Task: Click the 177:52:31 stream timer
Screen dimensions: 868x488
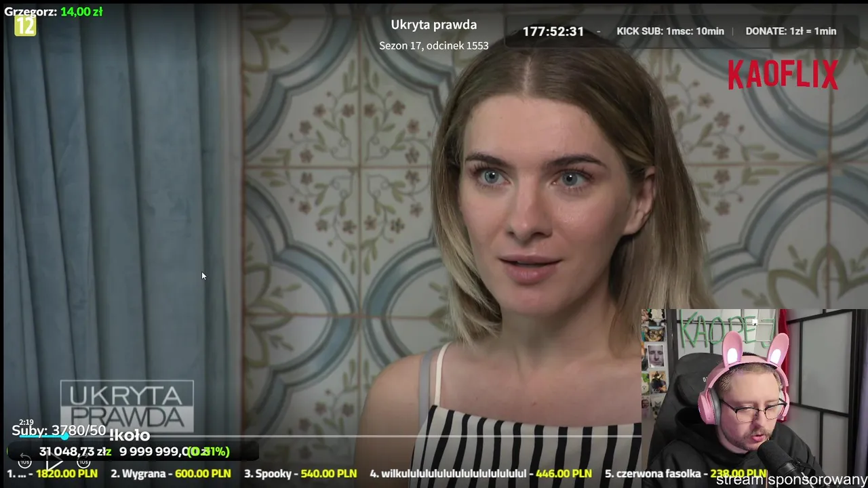Action: 553,31
